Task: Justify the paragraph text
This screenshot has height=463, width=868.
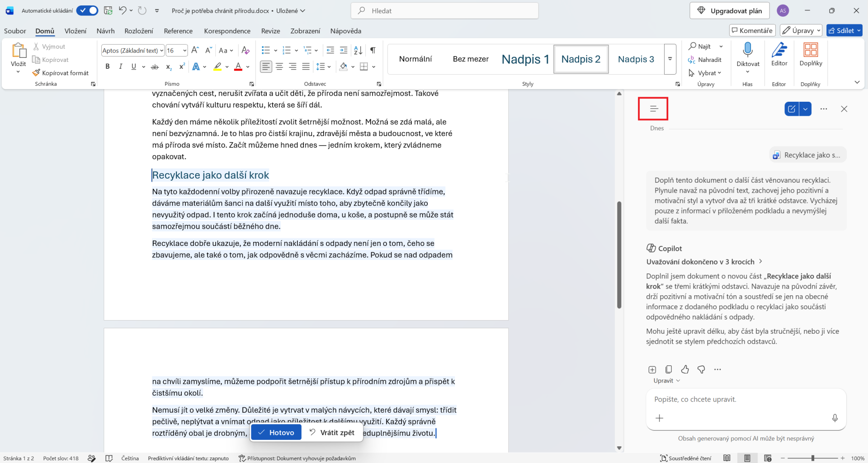Action: point(306,66)
